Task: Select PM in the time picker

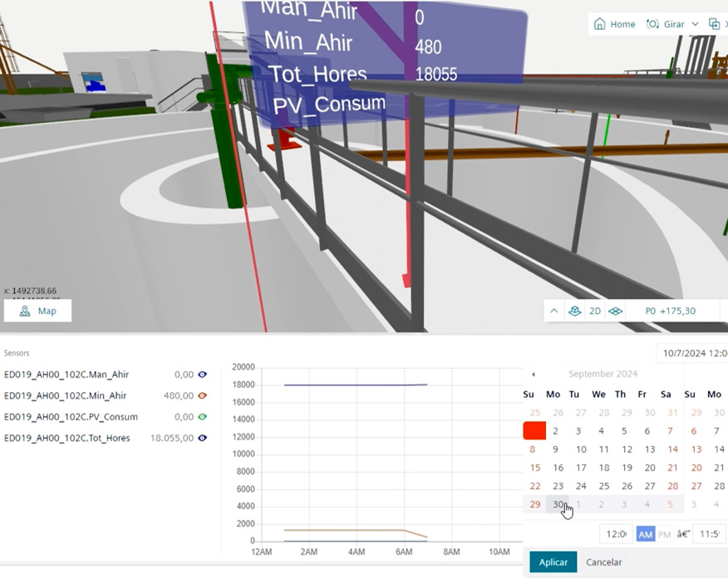Action: (664, 534)
